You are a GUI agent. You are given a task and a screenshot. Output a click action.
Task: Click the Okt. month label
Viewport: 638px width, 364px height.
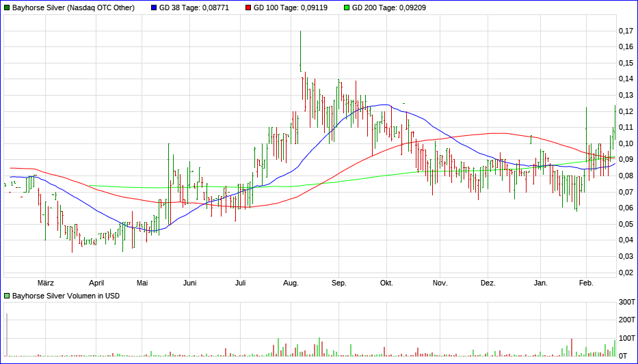coord(386,283)
